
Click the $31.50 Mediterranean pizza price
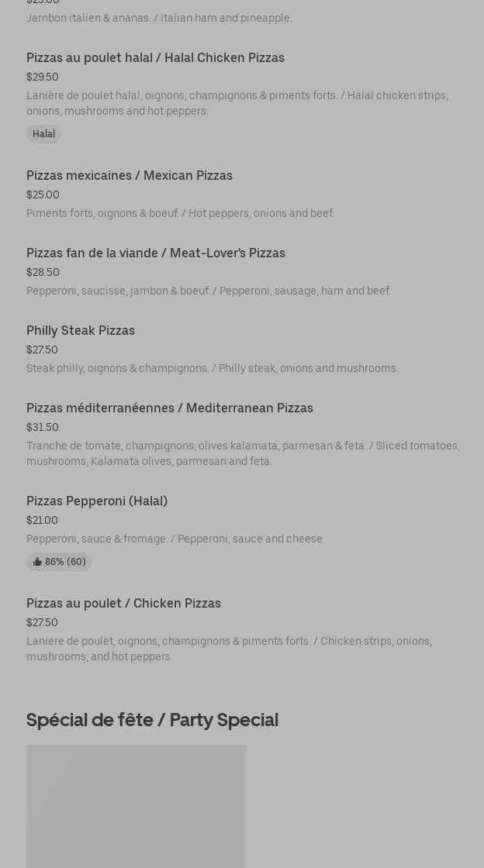click(x=43, y=428)
